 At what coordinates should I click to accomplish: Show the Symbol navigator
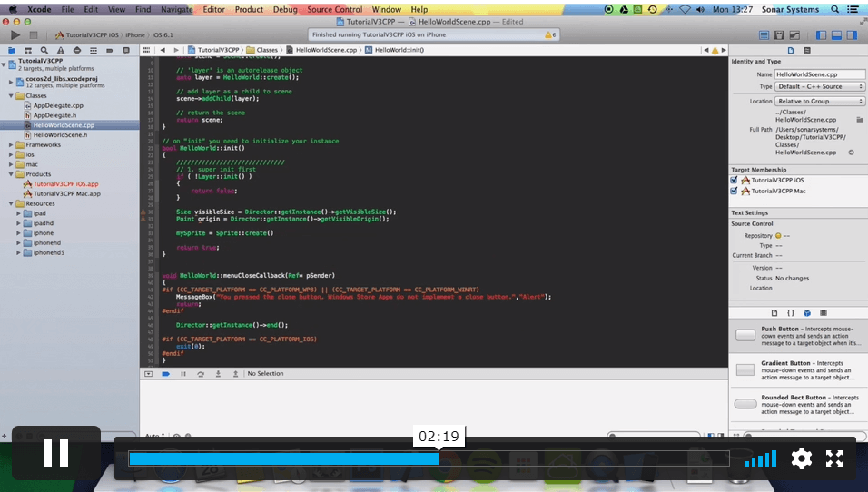27,50
